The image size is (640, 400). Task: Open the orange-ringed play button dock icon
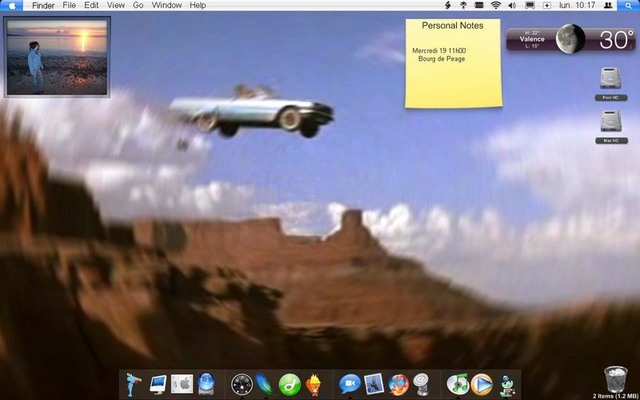[482, 384]
